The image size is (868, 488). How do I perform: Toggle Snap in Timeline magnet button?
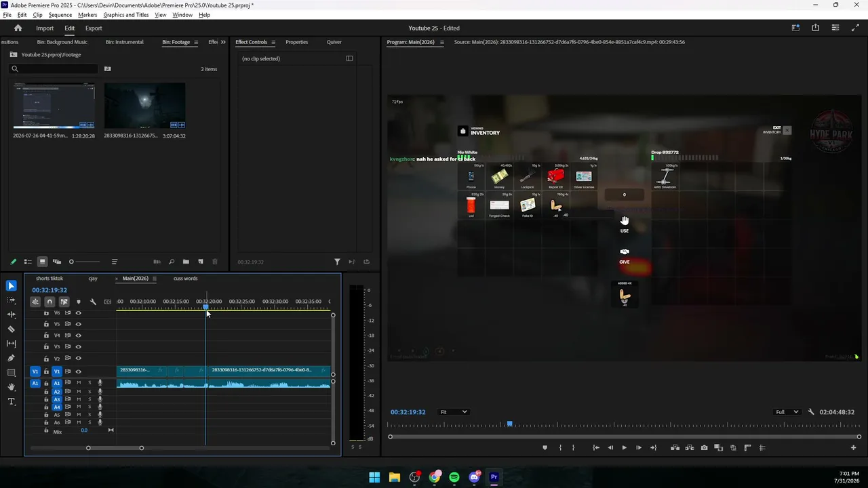(50, 302)
